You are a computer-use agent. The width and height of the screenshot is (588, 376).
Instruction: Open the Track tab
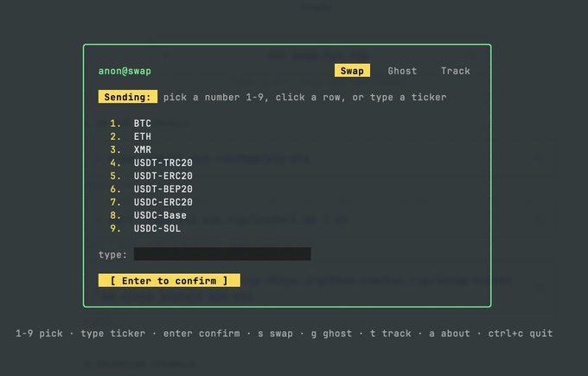455,71
